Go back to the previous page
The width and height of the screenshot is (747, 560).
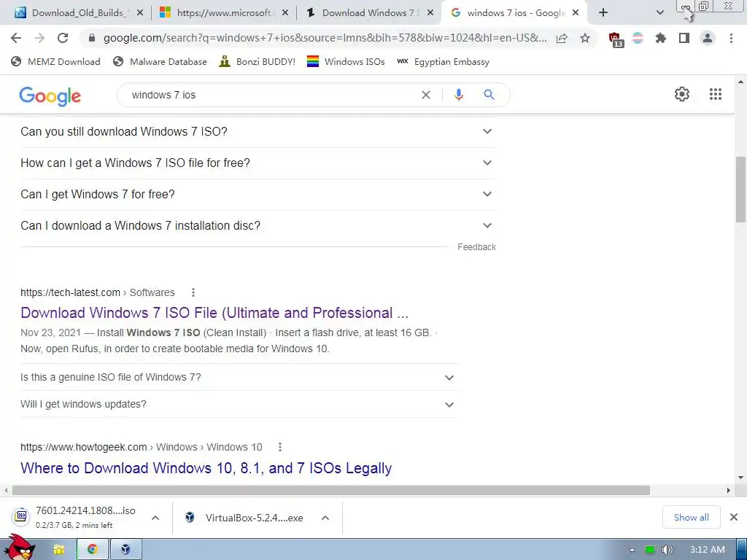16,38
